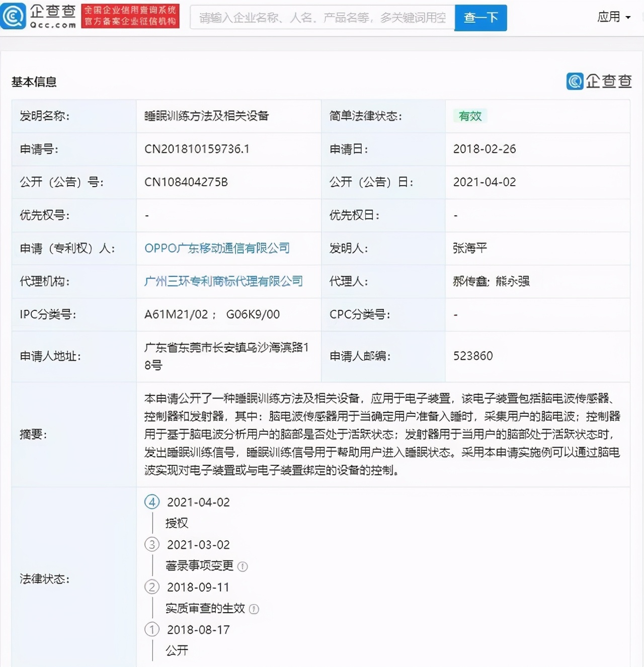Select timeline marker ③ dated 2021-03-02

(151, 544)
